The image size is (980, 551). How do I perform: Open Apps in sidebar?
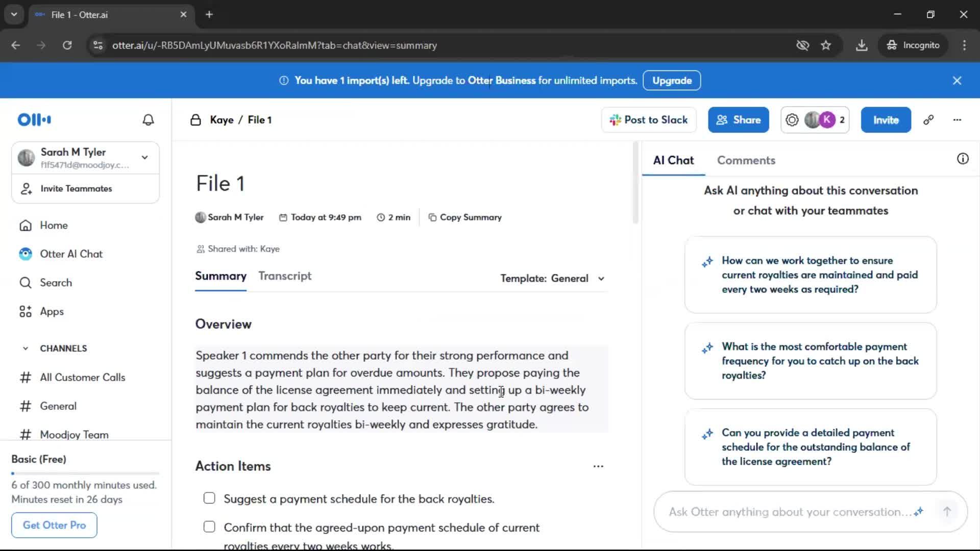(52, 312)
